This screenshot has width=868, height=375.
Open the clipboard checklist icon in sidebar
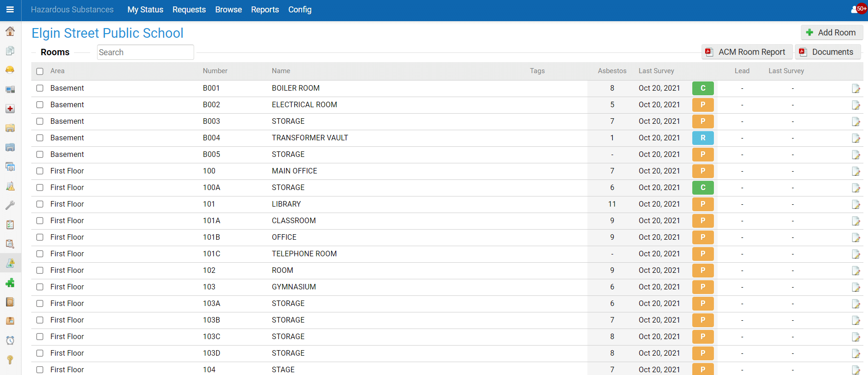[10, 225]
